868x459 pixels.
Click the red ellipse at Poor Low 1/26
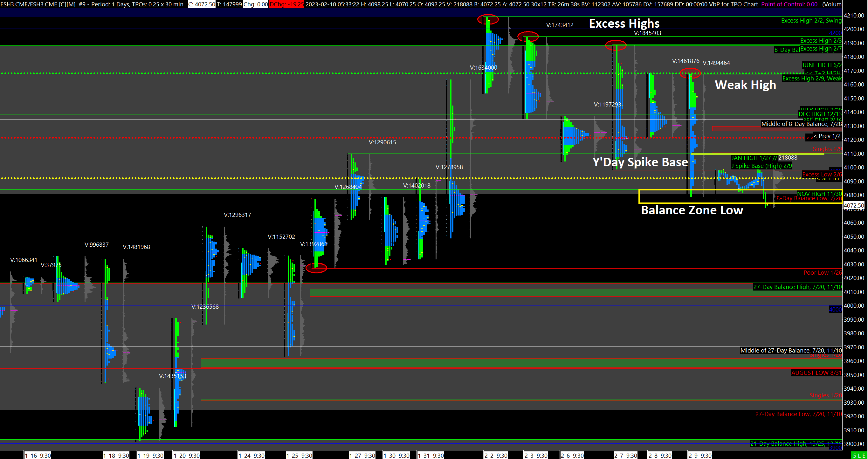[316, 268]
